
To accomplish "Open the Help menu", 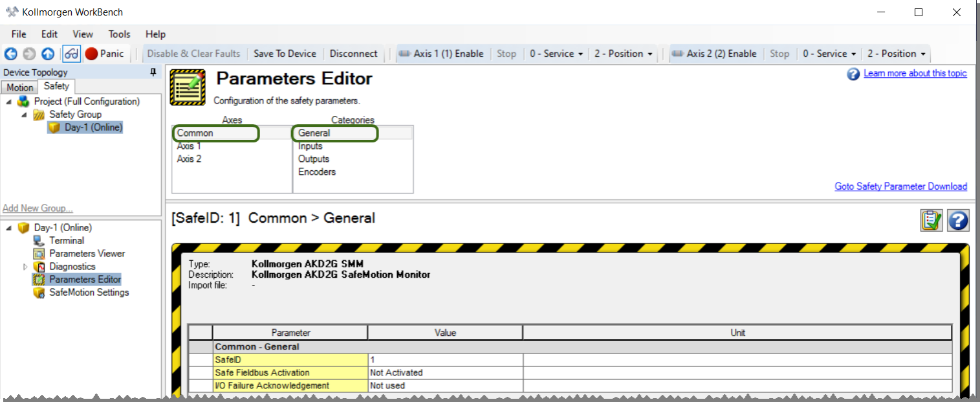I will click(x=155, y=34).
